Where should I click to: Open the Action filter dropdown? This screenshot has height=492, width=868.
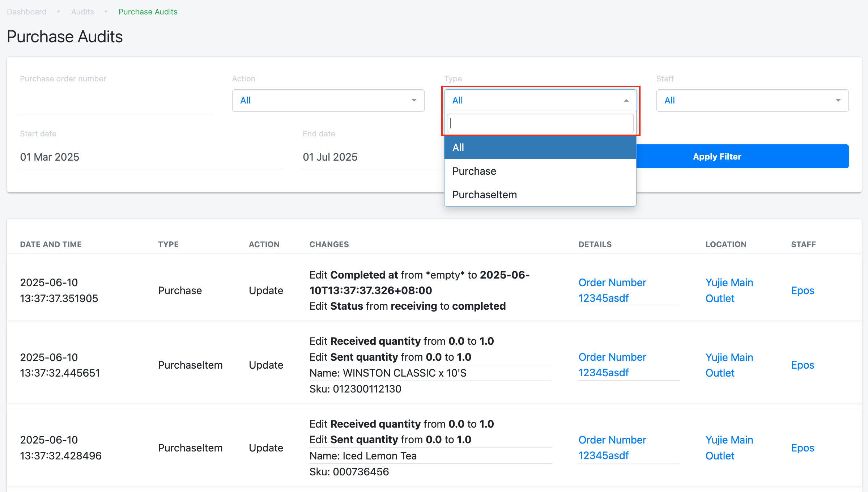328,101
